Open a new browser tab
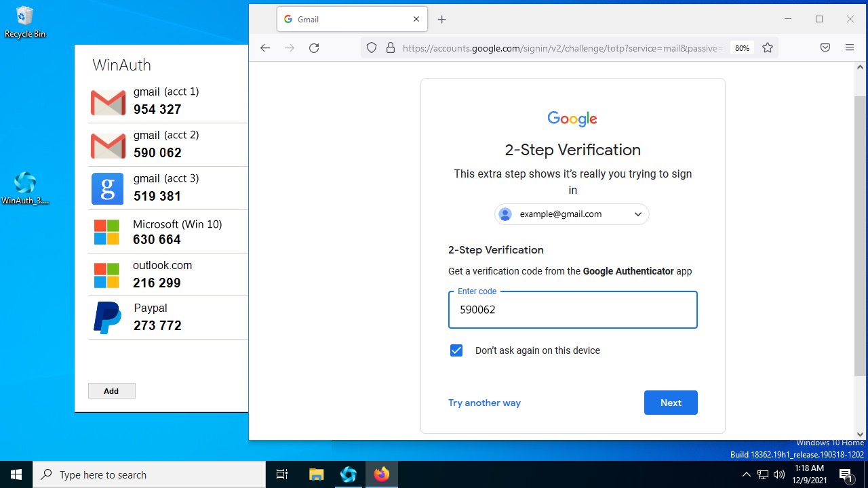This screenshot has height=488, width=868. [x=442, y=20]
